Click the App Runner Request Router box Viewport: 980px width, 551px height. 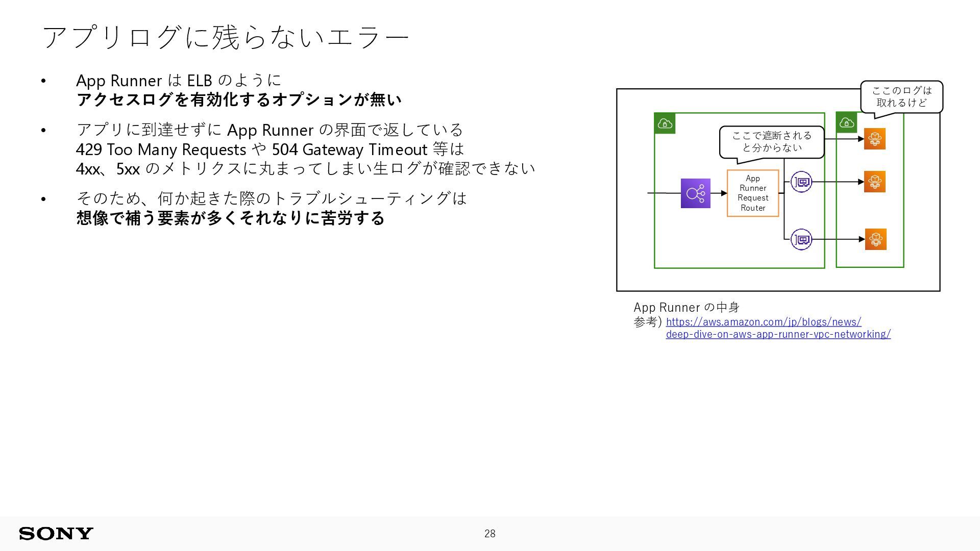click(x=753, y=193)
